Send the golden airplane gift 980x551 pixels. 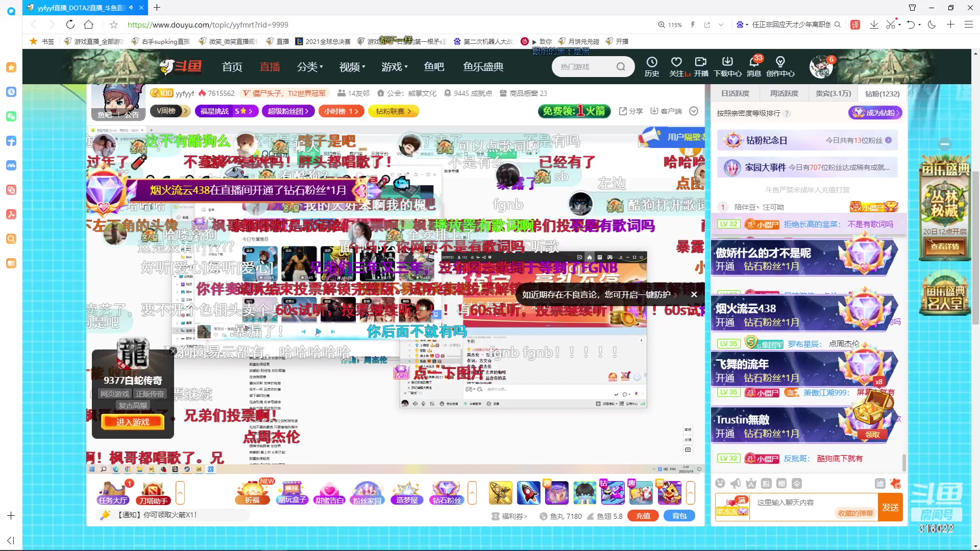[x=501, y=493]
